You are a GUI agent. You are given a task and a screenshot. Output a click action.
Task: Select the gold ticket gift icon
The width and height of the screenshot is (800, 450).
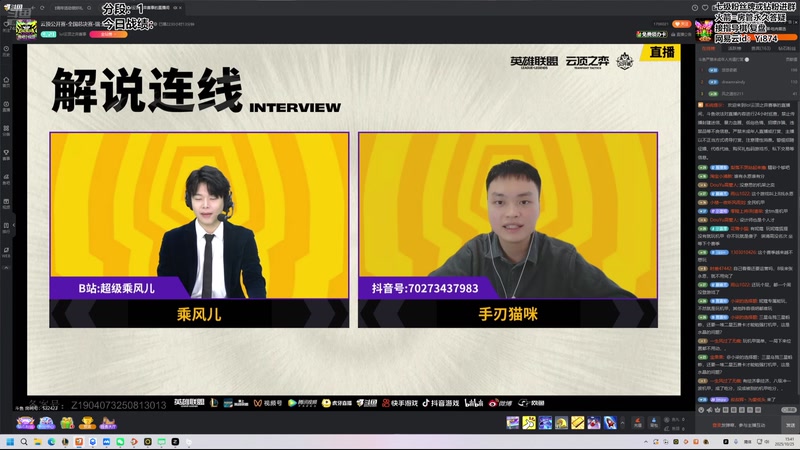pyautogui.click(x=578, y=422)
